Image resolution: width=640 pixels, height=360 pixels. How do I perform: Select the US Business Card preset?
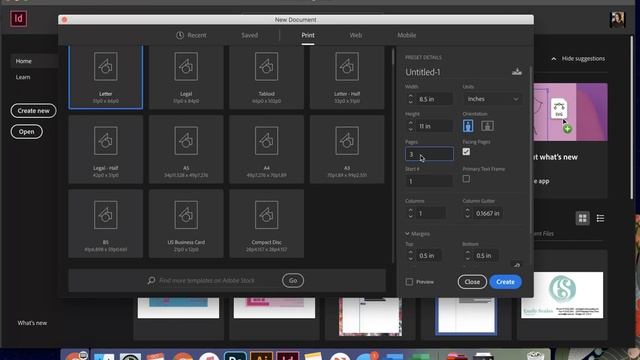[186, 224]
